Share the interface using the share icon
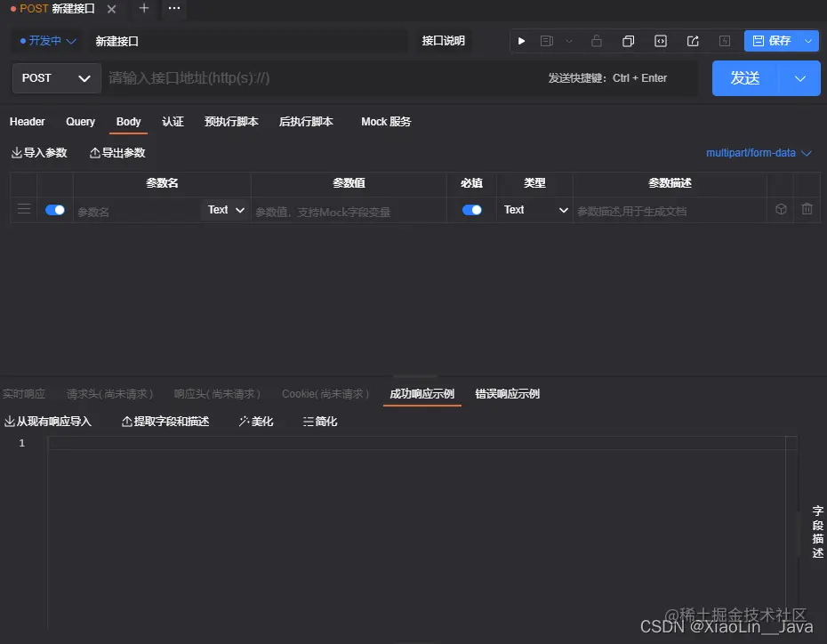 693,40
